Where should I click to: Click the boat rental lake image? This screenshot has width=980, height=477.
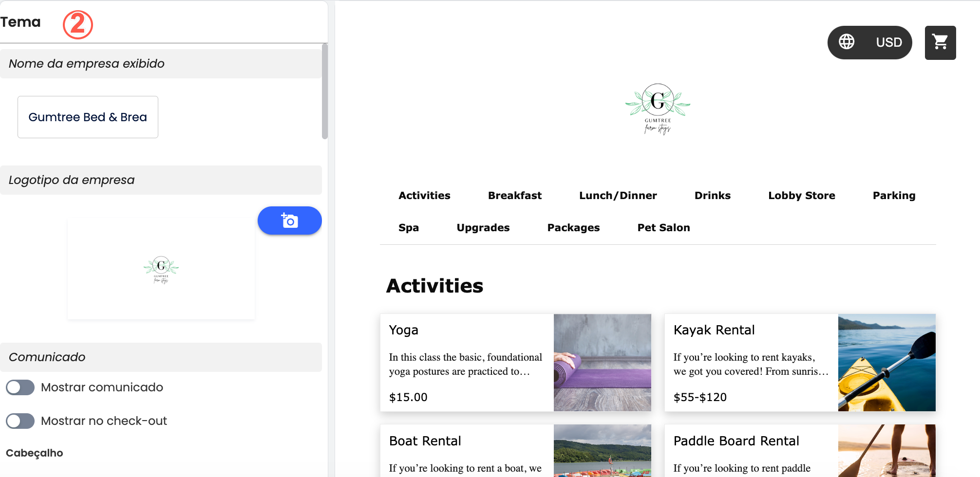pyautogui.click(x=602, y=451)
